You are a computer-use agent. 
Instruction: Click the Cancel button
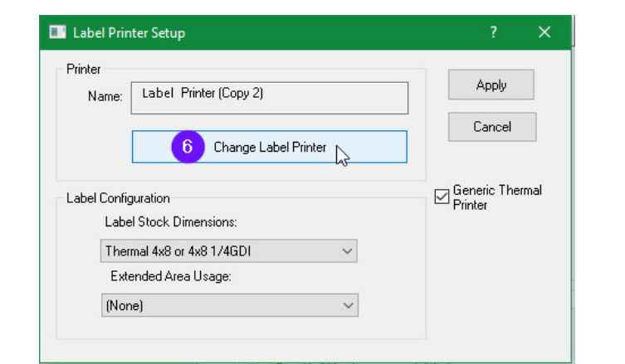(x=492, y=127)
